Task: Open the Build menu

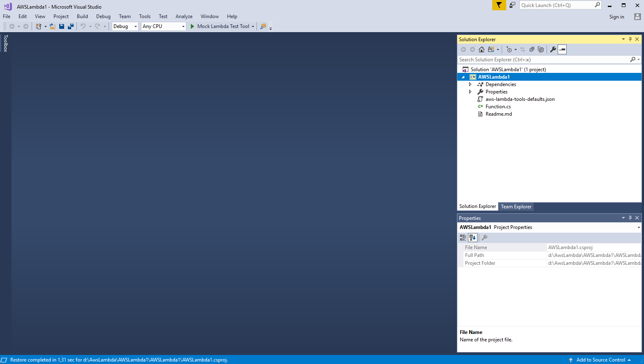Action: pos(82,16)
